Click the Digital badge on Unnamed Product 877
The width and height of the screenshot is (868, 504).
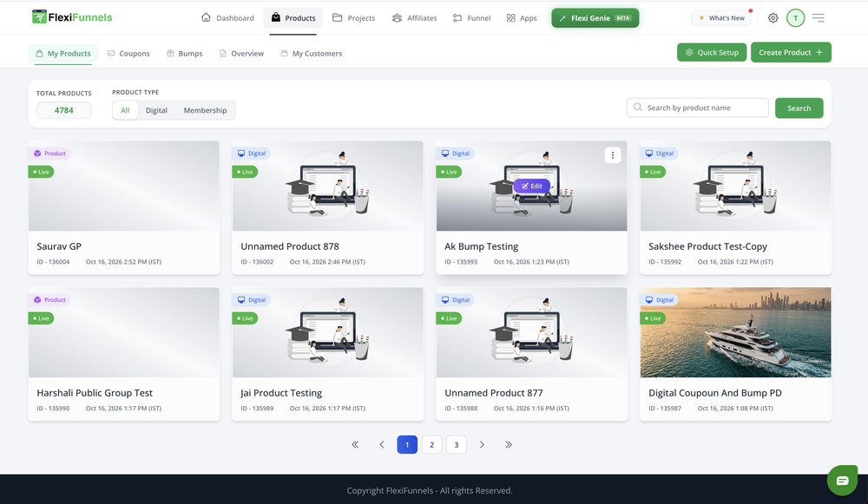coord(456,300)
